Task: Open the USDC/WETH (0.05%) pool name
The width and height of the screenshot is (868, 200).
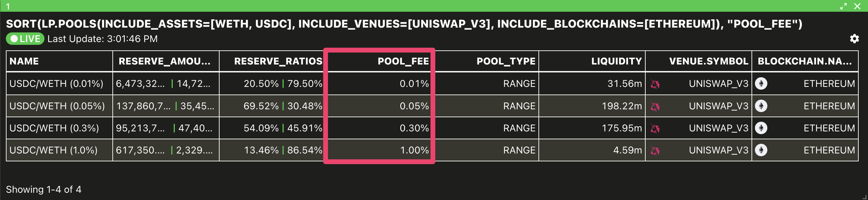Action: (x=57, y=106)
